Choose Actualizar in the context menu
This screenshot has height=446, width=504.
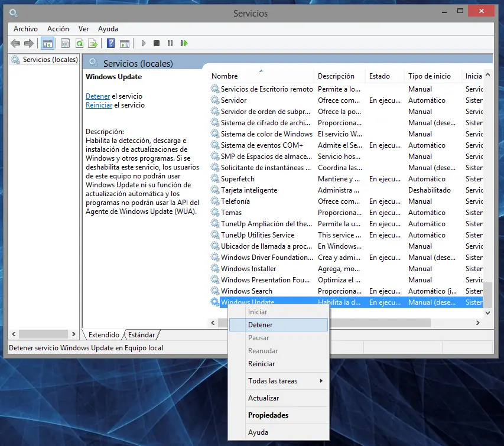pyautogui.click(x=279, y=398)
